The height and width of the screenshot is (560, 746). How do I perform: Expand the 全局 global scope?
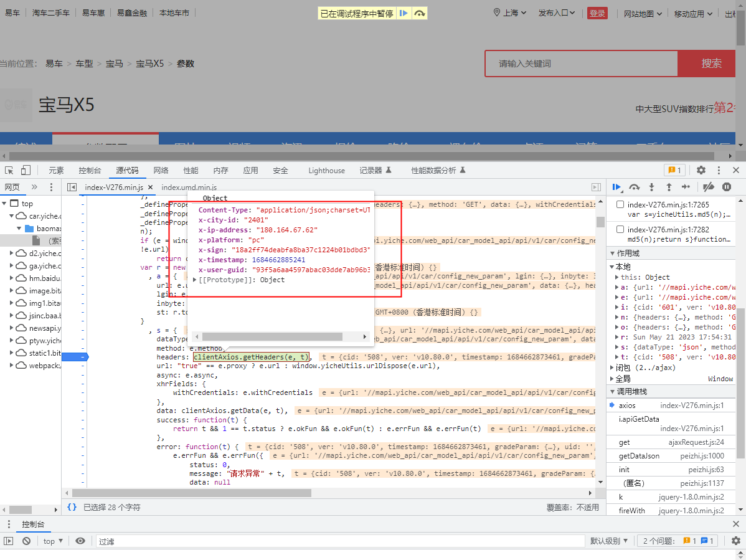pyautogui.click(x=612, y=379)
